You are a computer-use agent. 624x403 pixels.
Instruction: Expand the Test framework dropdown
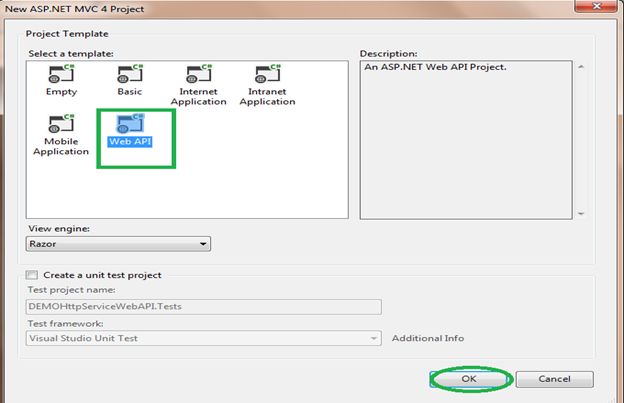pos(204,338)
